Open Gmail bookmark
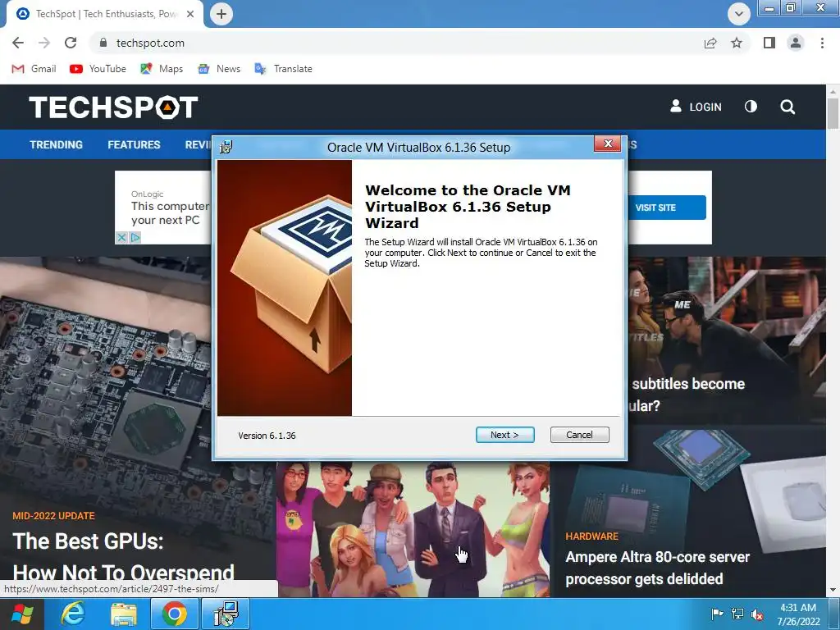 (34, 69)
